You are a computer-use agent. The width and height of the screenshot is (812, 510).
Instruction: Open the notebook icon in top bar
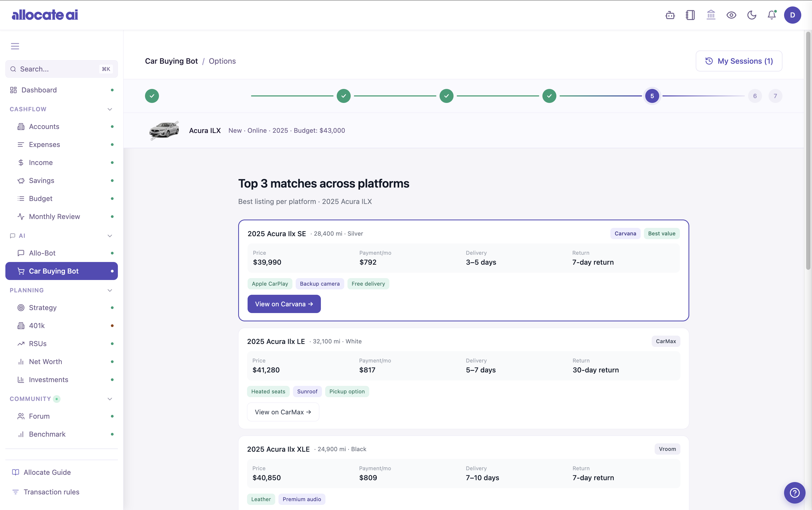coord(690,15)
